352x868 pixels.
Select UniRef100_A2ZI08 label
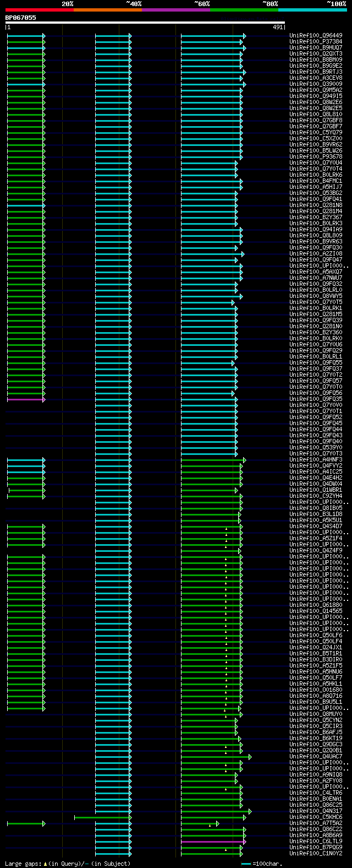316,253
